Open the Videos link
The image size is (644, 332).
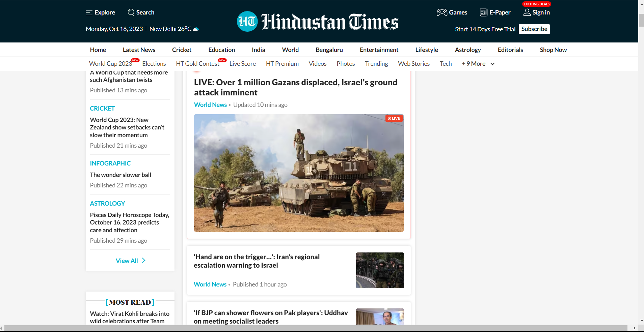318,64
